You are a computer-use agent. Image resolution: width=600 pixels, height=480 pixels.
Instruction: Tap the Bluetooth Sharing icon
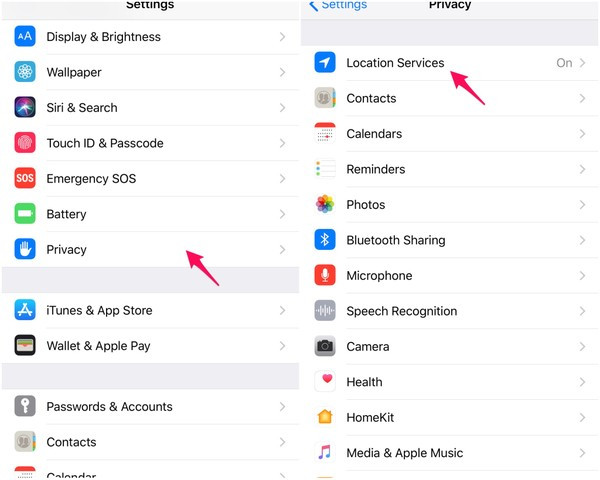pyautogui.click(x=325, y=240)
